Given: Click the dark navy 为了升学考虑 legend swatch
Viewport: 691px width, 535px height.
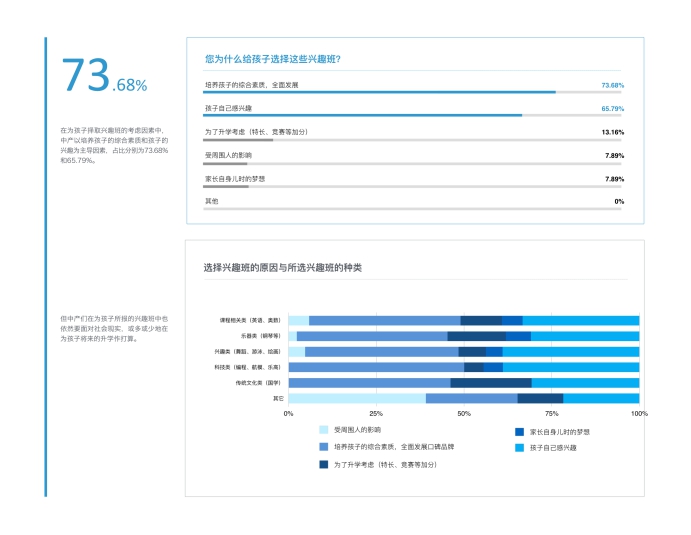Looking at the screenshot, I should tap(323, 464).
